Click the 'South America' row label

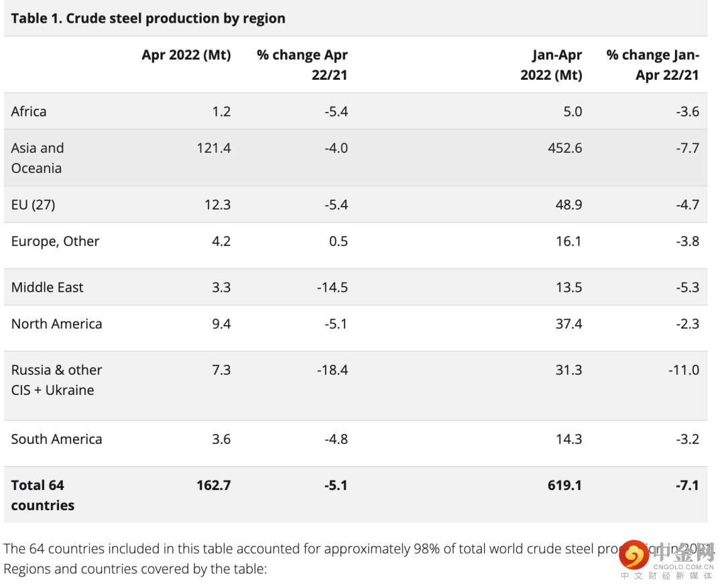coord(56,439)
